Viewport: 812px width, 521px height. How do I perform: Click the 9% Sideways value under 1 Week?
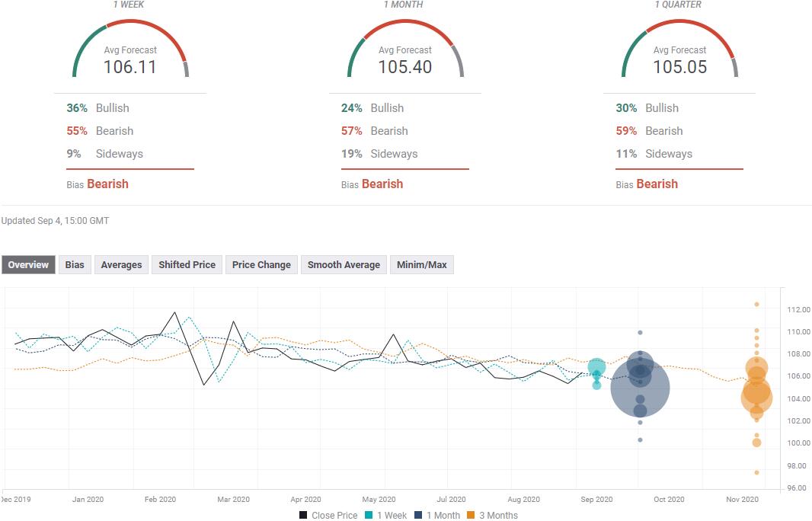[74, 154]
